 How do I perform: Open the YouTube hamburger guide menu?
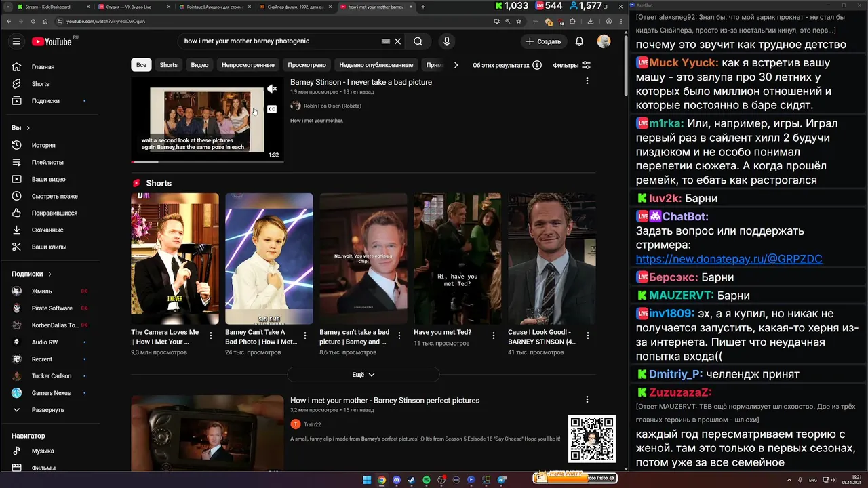pyautogui.click(x=16, y=41)
